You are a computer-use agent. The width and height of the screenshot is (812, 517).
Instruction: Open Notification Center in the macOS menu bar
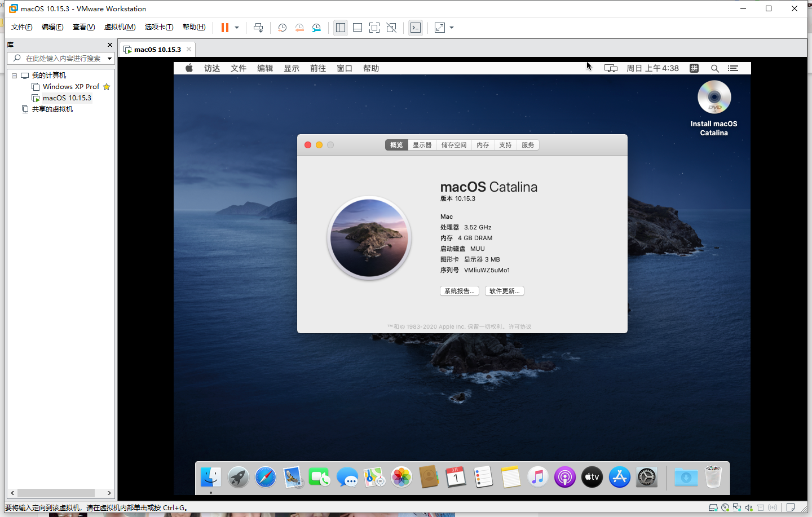[x=733, y=68]
